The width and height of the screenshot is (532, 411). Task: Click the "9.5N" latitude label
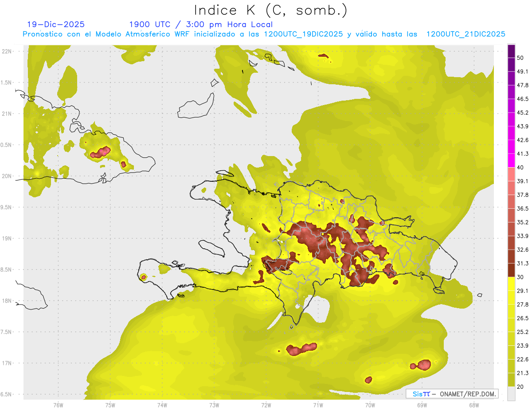[7, 207]
